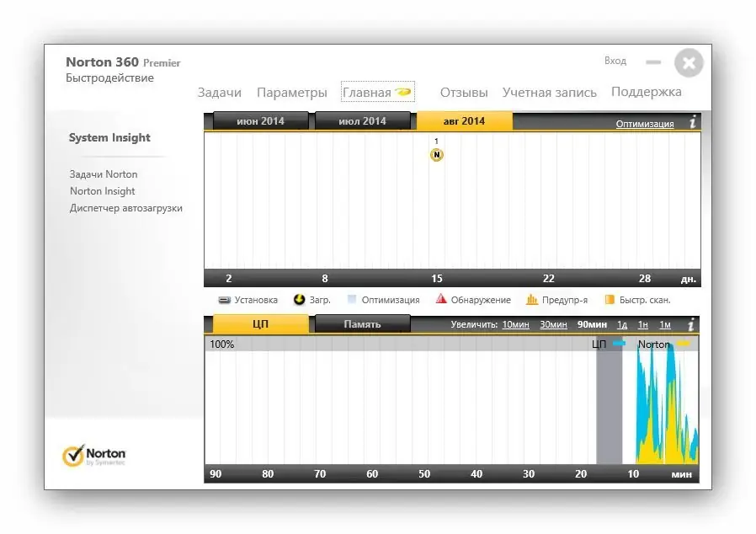Click day 22 on the month axis
The height and width of the screenshot is (534, 756).
click(549, 278)
